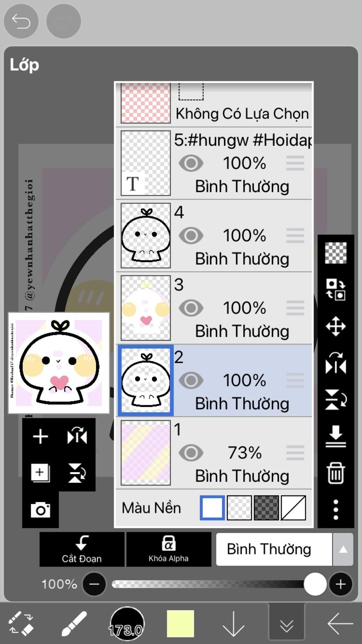This screenshot has width=362, height=644.
Task: Select the move/transform layer arrows icon
Action: coord(335,326)
